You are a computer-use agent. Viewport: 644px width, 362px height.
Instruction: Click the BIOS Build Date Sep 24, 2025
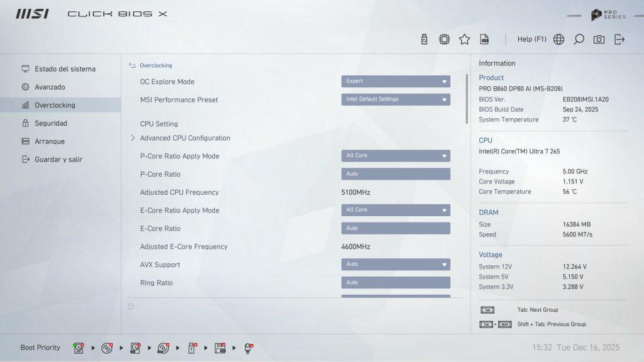click(x=580, y=109)
